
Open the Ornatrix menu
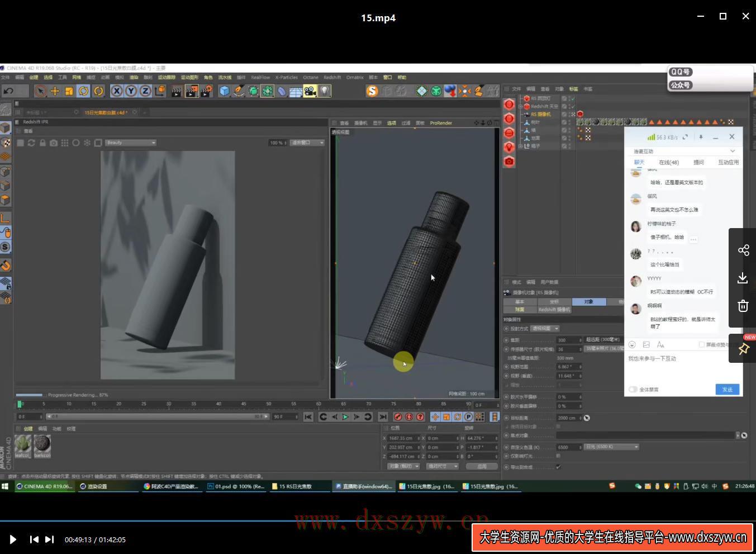pyautogui.click(x=355, y=78)
